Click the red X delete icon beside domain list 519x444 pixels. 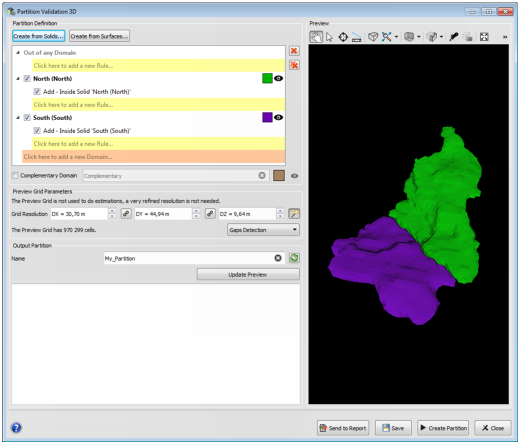tap(294, 51)
